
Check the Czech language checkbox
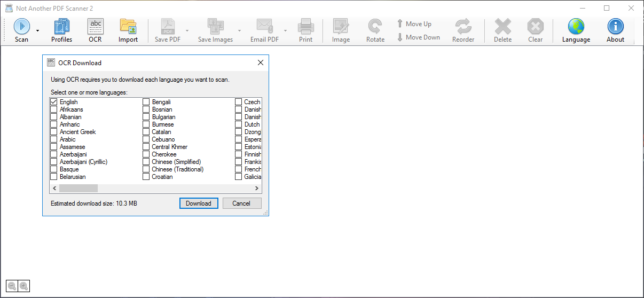tap(238, 101)
